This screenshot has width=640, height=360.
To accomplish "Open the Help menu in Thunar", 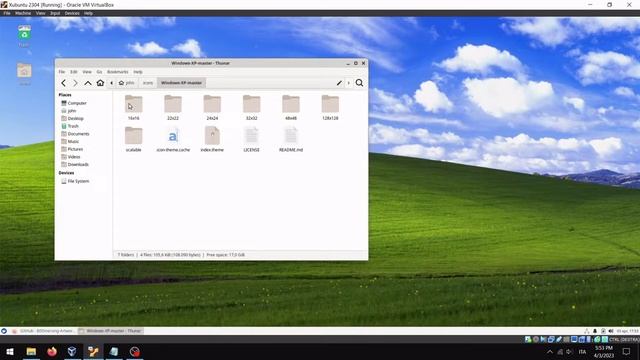I will pos(138,72).
